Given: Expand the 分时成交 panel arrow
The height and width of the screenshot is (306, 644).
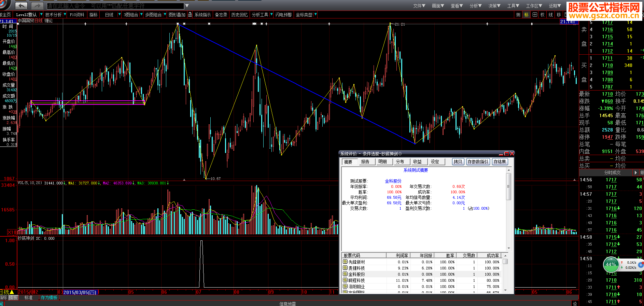Looking at the screenshot, I should click(635, 173).
